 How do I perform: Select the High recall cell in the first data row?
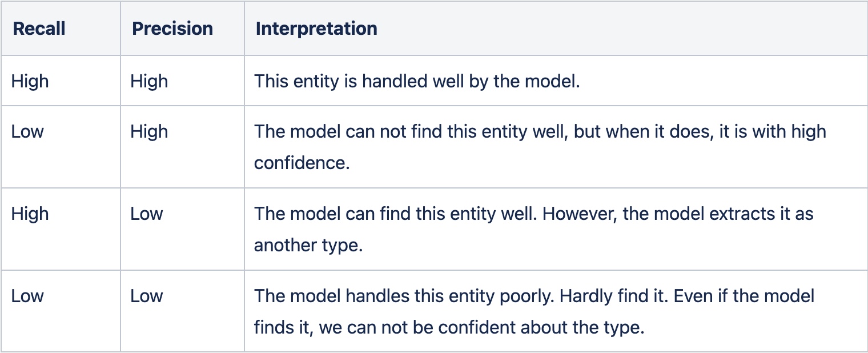click(30, 81)
